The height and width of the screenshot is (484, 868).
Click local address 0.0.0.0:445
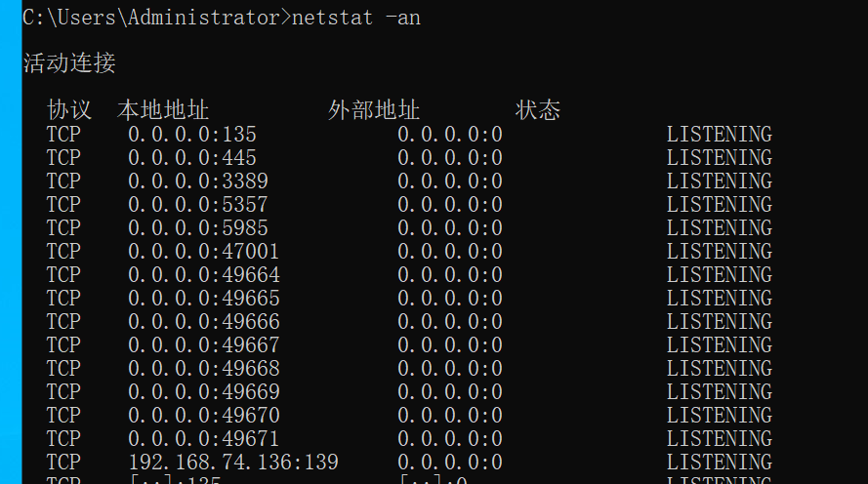tap(192, 158)
